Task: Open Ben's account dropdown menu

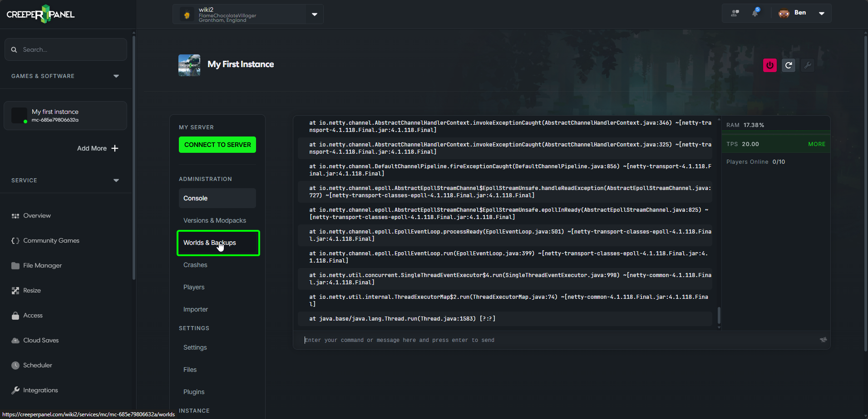Action: (822, 13)
